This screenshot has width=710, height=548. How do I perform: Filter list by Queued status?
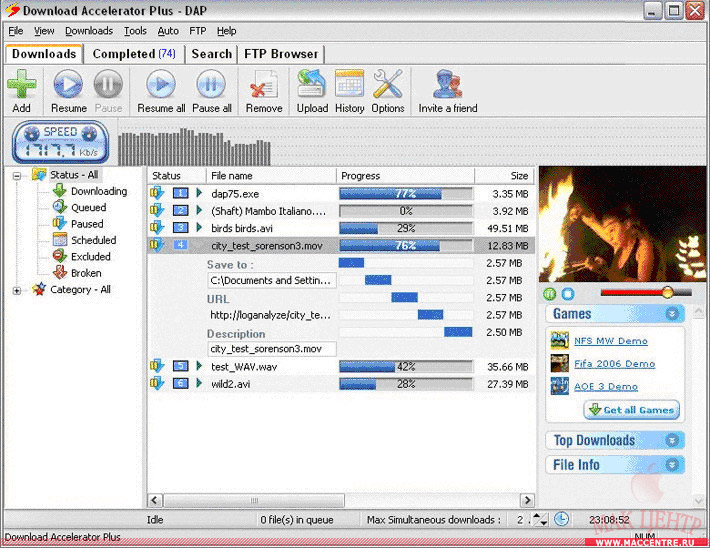click(89, 207)
